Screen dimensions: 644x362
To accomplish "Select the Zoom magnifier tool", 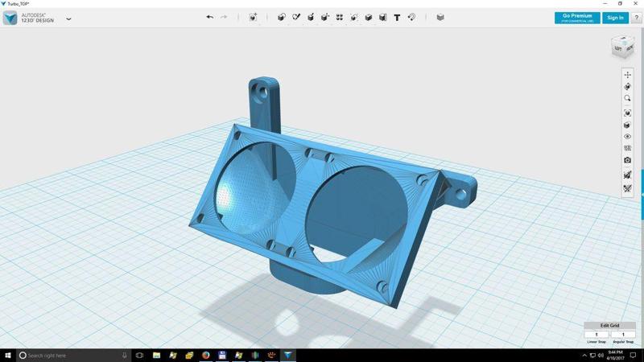I will (627, 98).
